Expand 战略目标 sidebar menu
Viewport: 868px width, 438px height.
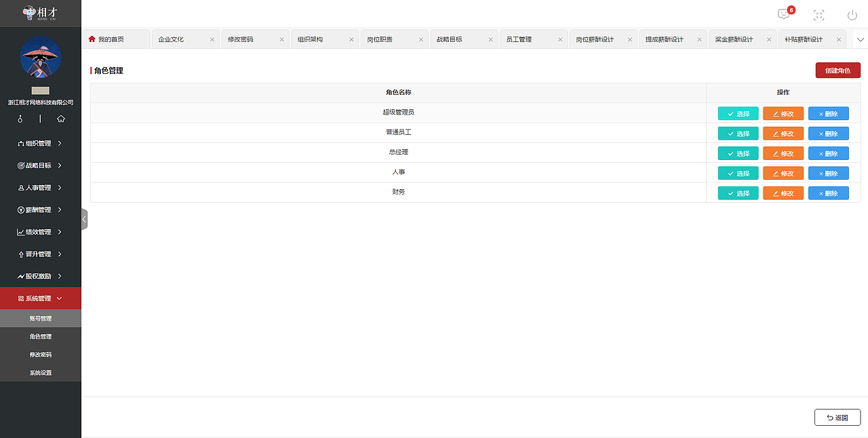pos(41,165)
